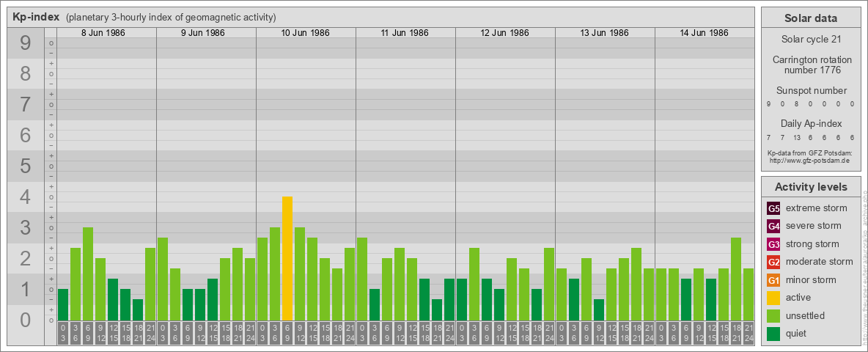
Task: Click the 6-9 bar on 8 Jun
Action: (x=88, y=274)
